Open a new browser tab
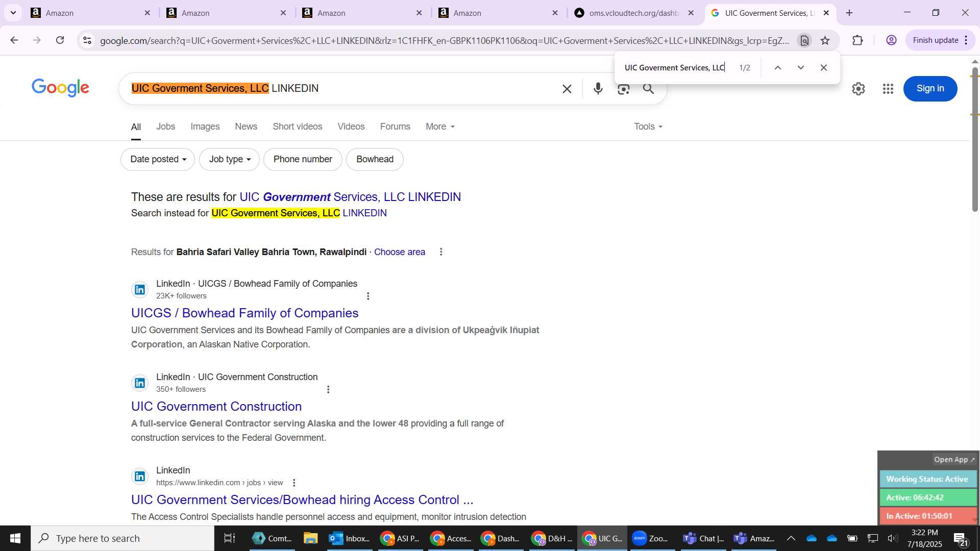 pos(849,13)
